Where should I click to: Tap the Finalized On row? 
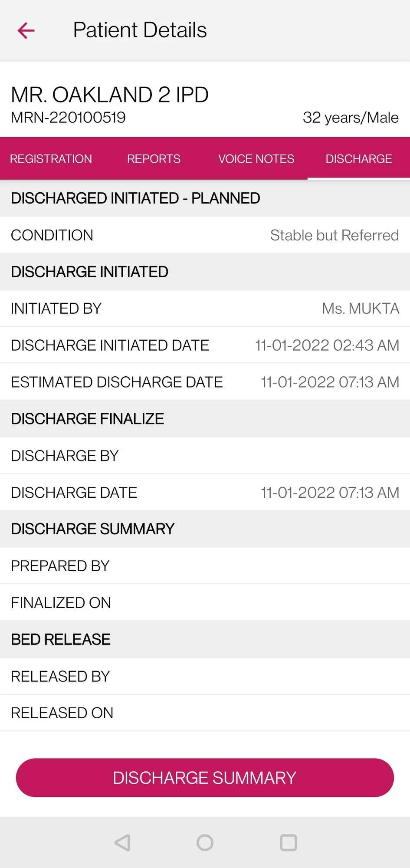pyautogui.click(x=205, y=603)
